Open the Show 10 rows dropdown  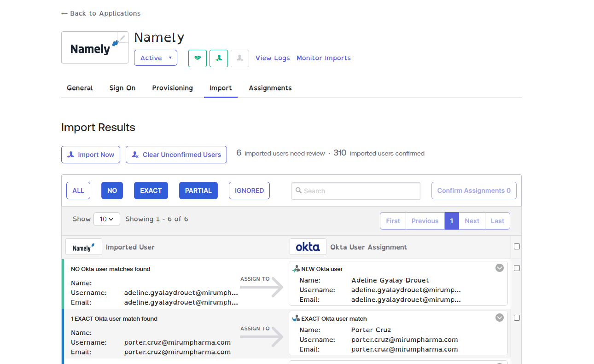tap(107, 219)
